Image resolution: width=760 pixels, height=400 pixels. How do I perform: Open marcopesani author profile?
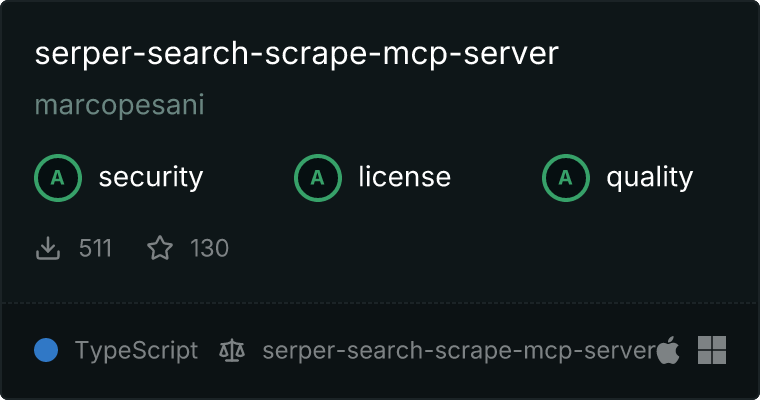tap(120, 105)
